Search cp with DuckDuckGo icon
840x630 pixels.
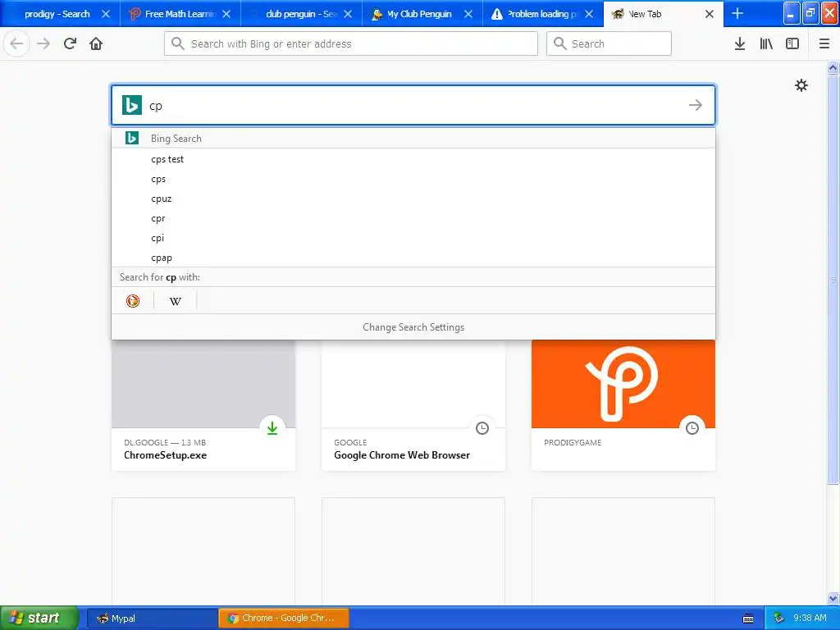(x=133, y=301)
